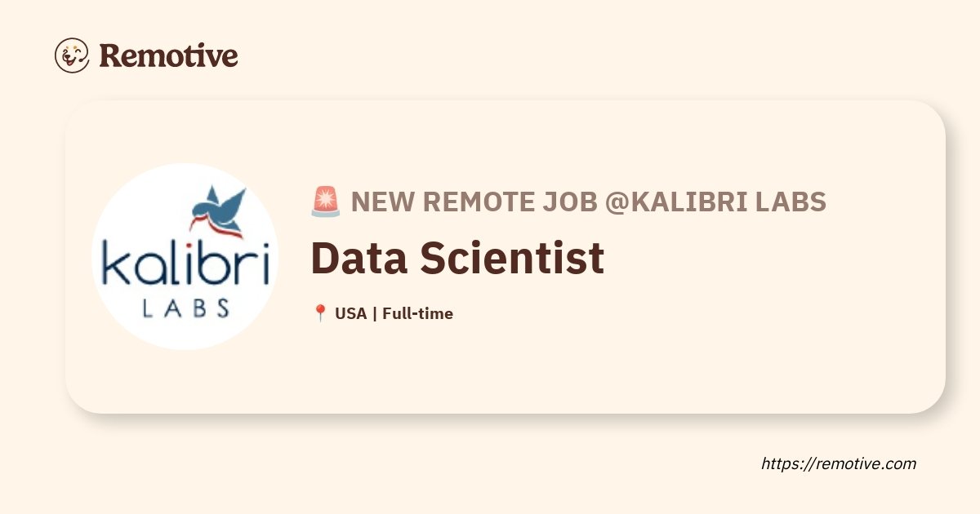Click the word "Scientist" in the title
The image size is (980, 514).
(x=512, y=258)
